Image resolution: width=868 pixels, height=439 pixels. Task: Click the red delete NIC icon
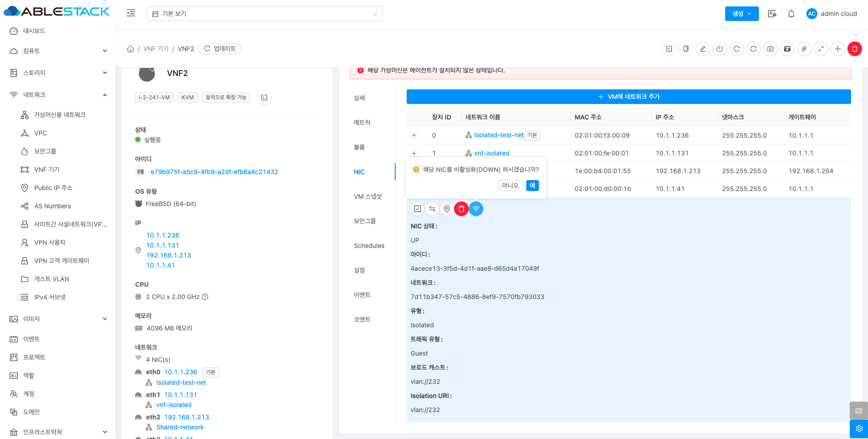[x=461, y=209]
